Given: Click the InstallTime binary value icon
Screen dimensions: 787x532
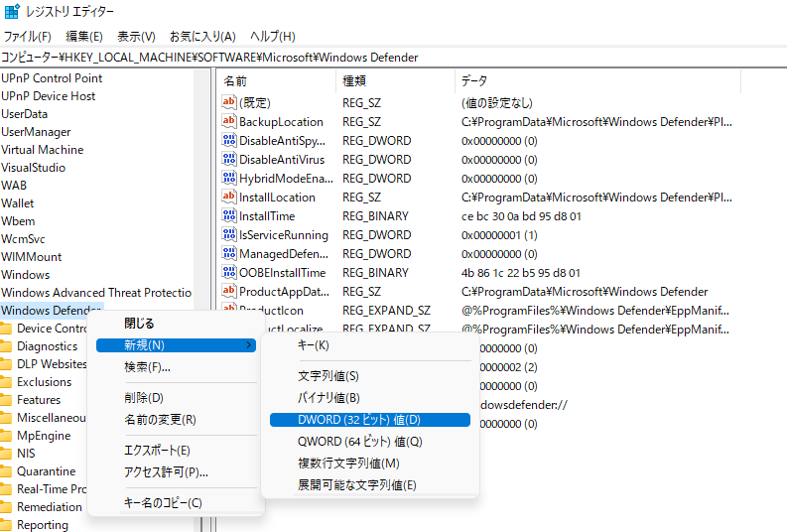Looking at the screenshot, I should point(229,215).
